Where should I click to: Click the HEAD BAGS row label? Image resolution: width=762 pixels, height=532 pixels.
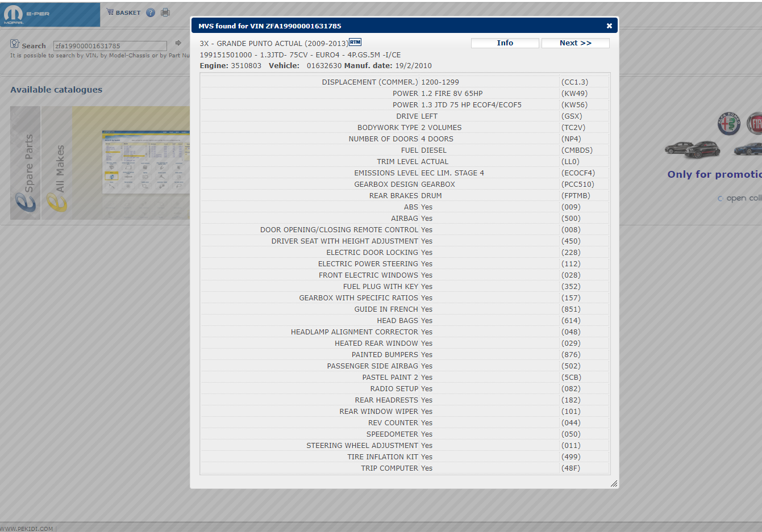pyautogui.click(x=397, y=321)
